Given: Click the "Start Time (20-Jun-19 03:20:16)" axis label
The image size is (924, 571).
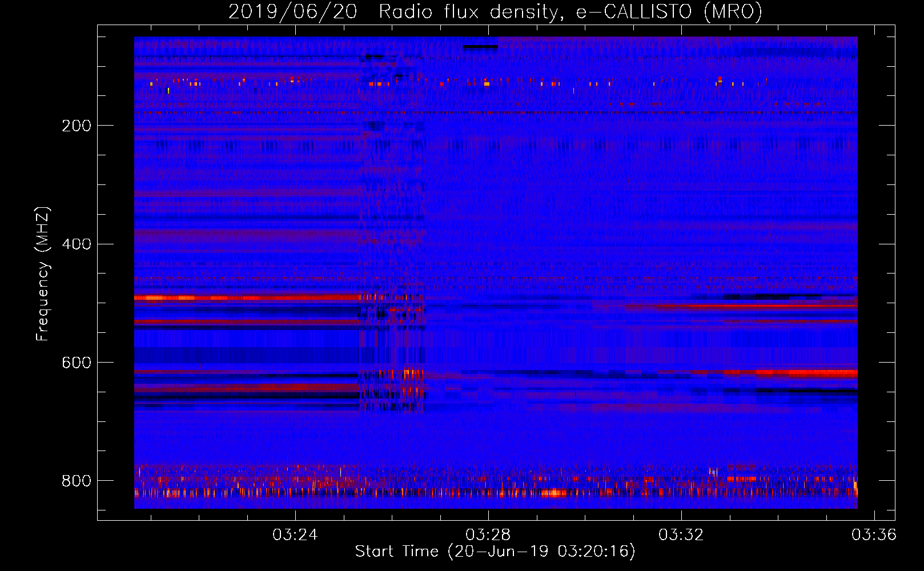Looking at the screenshot, I should click(495, 552).
